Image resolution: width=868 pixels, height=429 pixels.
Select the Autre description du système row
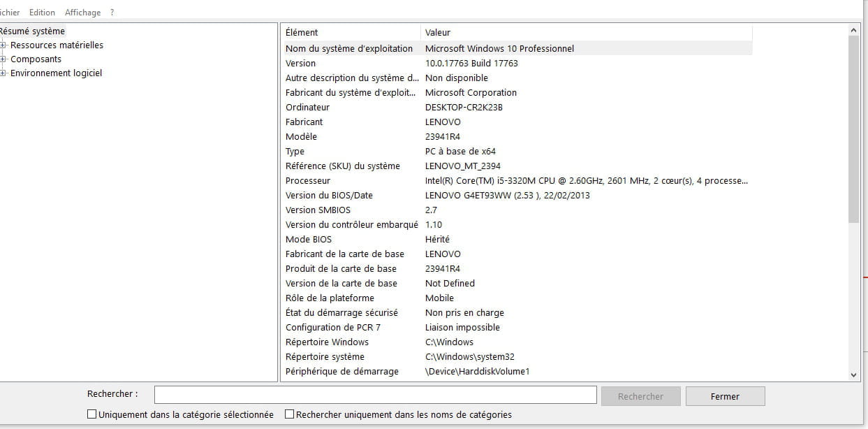pyautogui.click(x=517, y=78)
